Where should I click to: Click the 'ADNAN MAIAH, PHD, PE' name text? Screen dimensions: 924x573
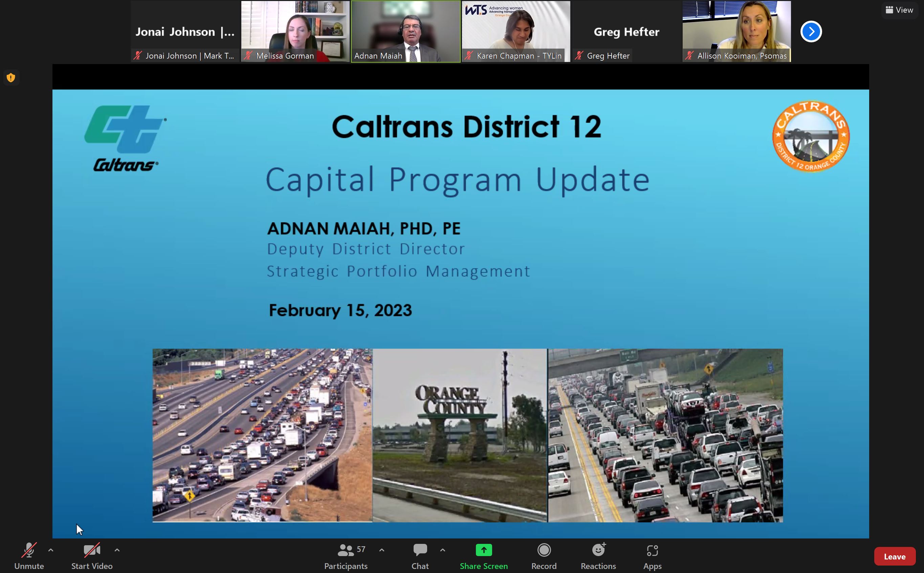[364, 229]
